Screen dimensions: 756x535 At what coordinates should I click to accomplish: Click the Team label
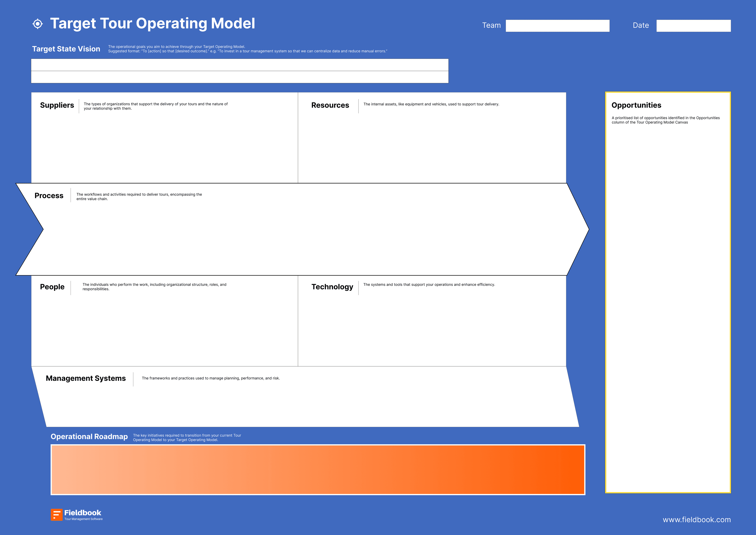(x=491, y=25)
